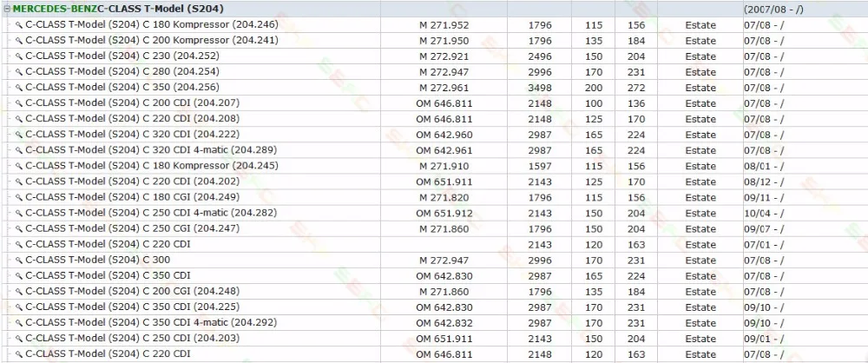The width and height of the screenshot is (868, 363).
Task: Click date cell 07/01 - /
Action: click(x=764, y=244)
